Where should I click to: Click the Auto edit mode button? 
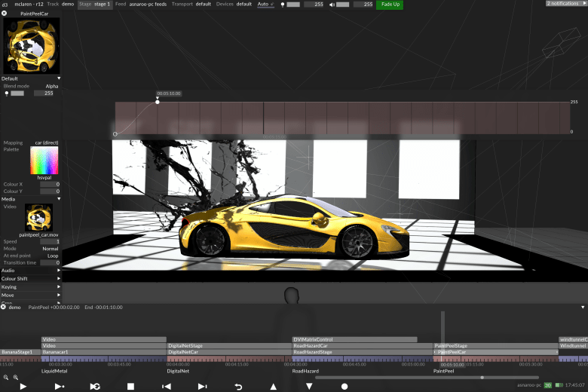tap(265, 4)
